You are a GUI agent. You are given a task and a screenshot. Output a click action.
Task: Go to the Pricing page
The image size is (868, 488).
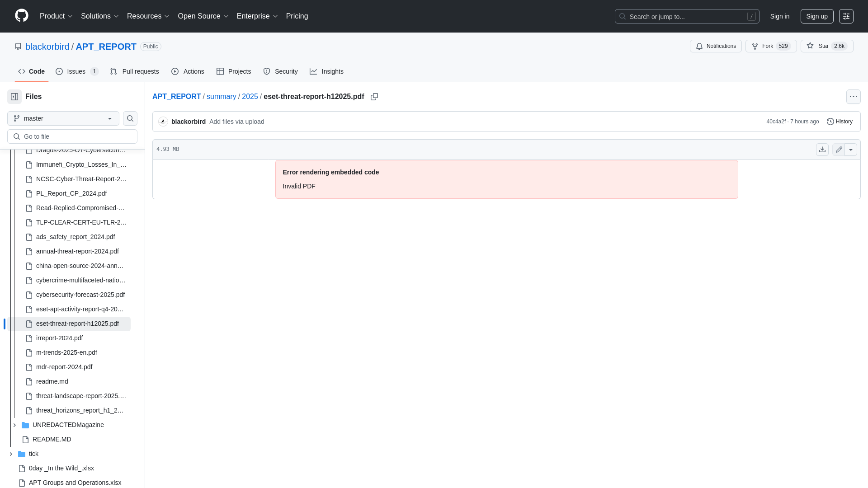tap(297, 16)
